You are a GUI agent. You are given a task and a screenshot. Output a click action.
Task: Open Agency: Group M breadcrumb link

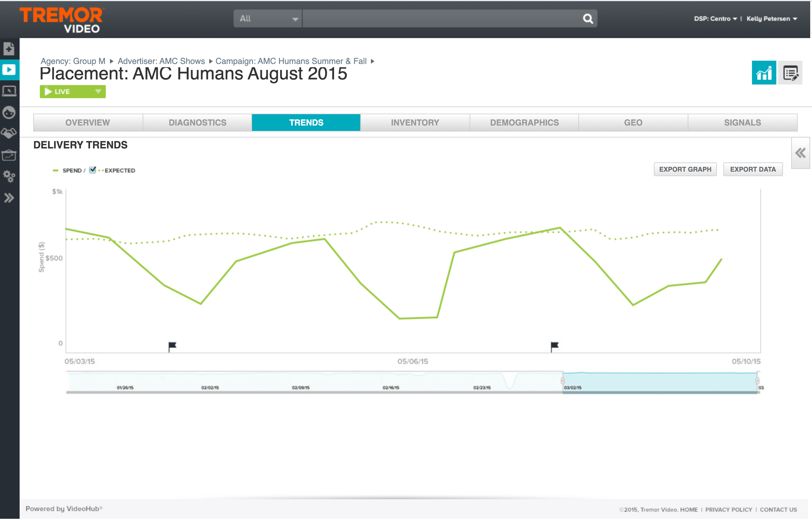(73, 61)
